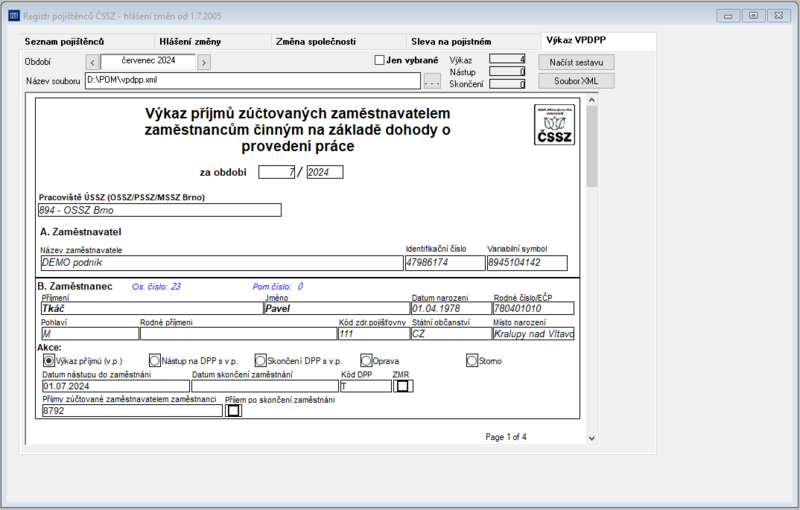Click the vertical scrollbar thumb in preview
The image size is (800, 510).
coord(591,146)
